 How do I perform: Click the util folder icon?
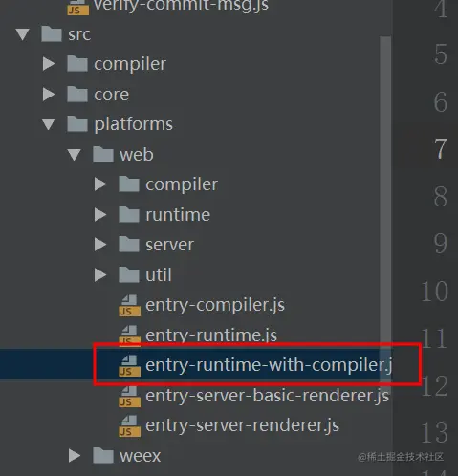pyautogui.click(x=129, y=274)
